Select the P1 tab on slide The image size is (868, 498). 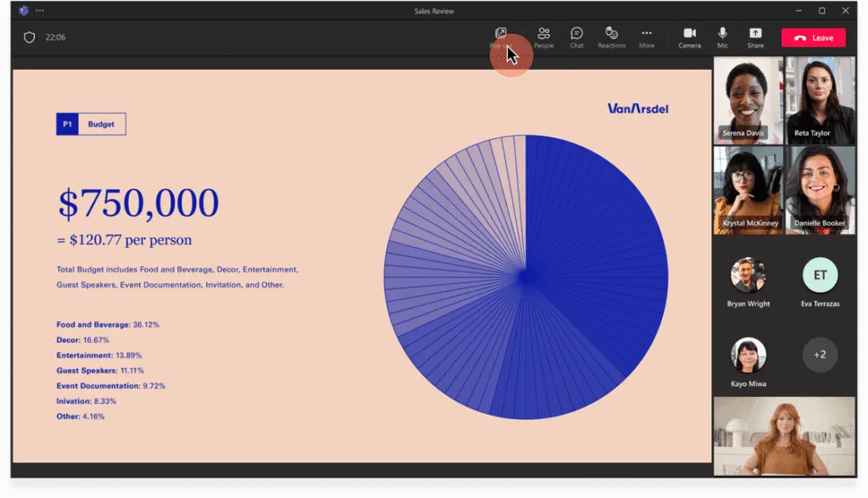click(x=70, y=123)
